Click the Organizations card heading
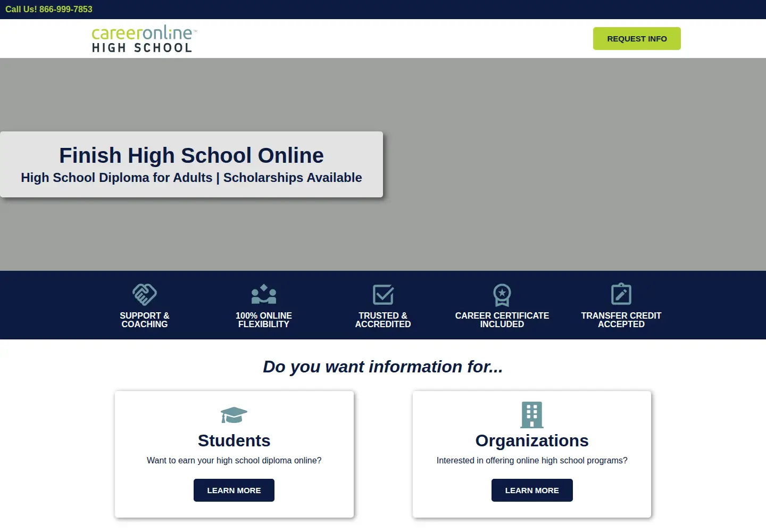The image size is (766, 532). [x=532, y=440]
